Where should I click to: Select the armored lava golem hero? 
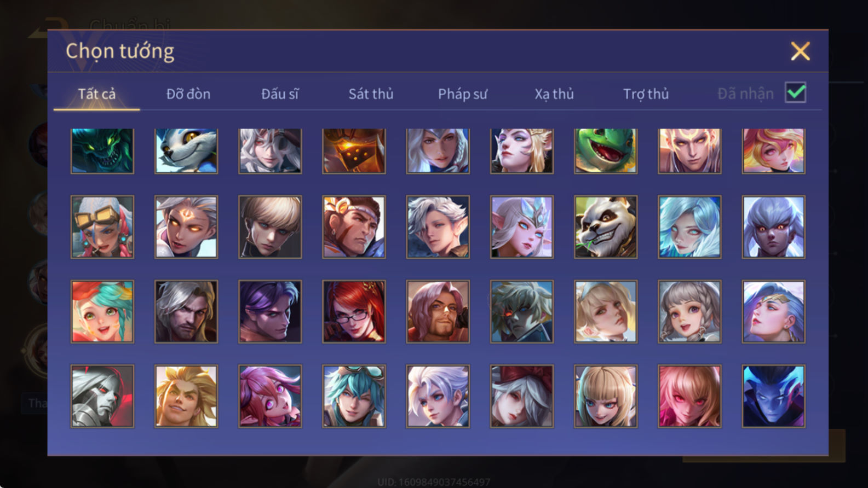point(354,151)
